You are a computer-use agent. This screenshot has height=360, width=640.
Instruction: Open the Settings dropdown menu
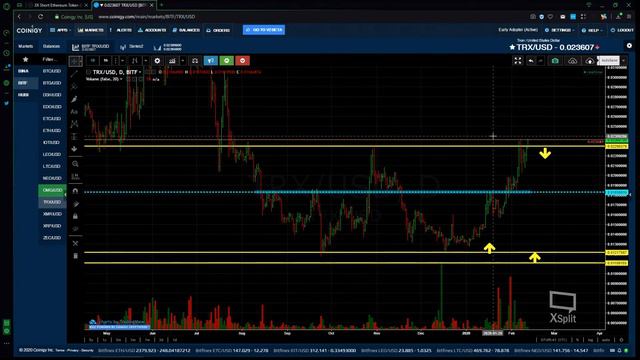coord(560,30)
